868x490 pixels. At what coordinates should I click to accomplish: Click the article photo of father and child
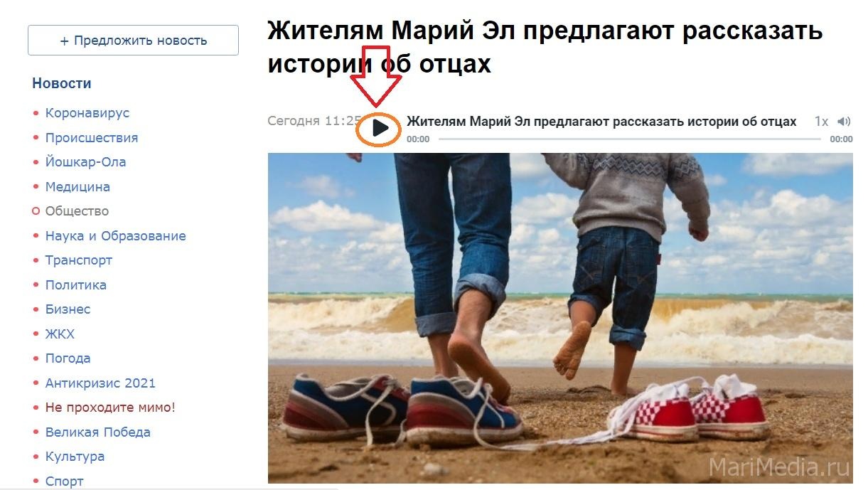[x=560, y=318]
